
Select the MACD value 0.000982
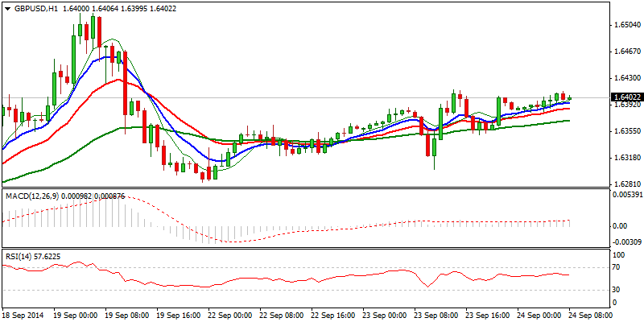(76, 196)
